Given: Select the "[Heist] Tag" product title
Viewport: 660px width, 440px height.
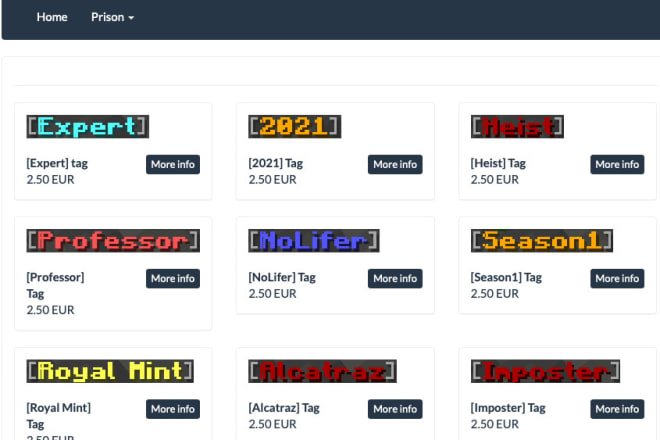Looking at the screenshot, I should pos(498,163).
